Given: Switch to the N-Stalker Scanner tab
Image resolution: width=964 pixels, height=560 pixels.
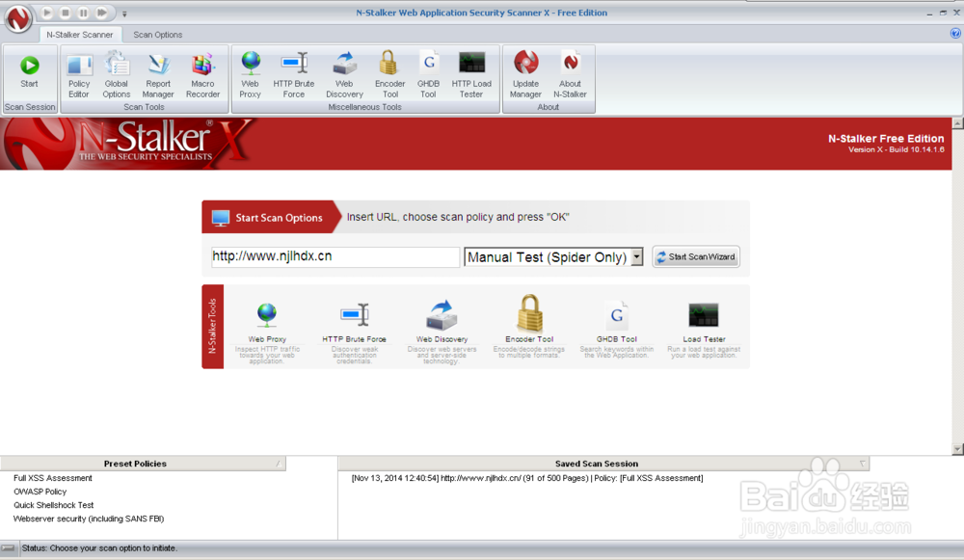Looking at the screenshot, I should pos(80,35).
